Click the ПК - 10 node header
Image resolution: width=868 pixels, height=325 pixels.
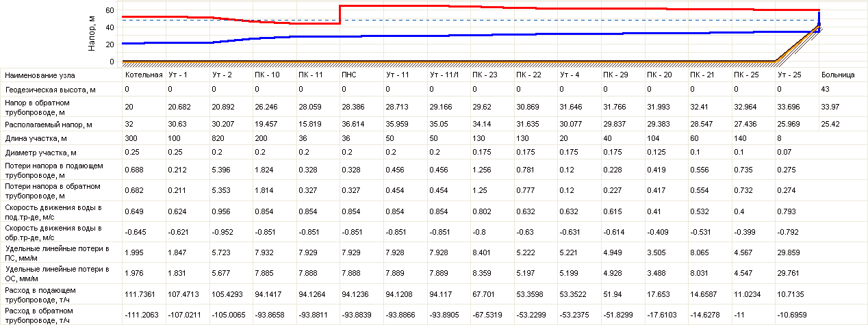point(267,75)
